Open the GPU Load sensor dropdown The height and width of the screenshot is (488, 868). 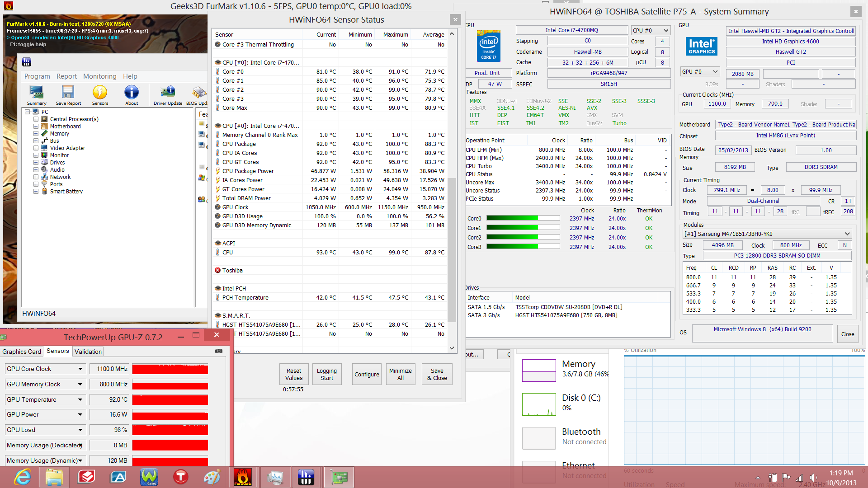(80, 430)
